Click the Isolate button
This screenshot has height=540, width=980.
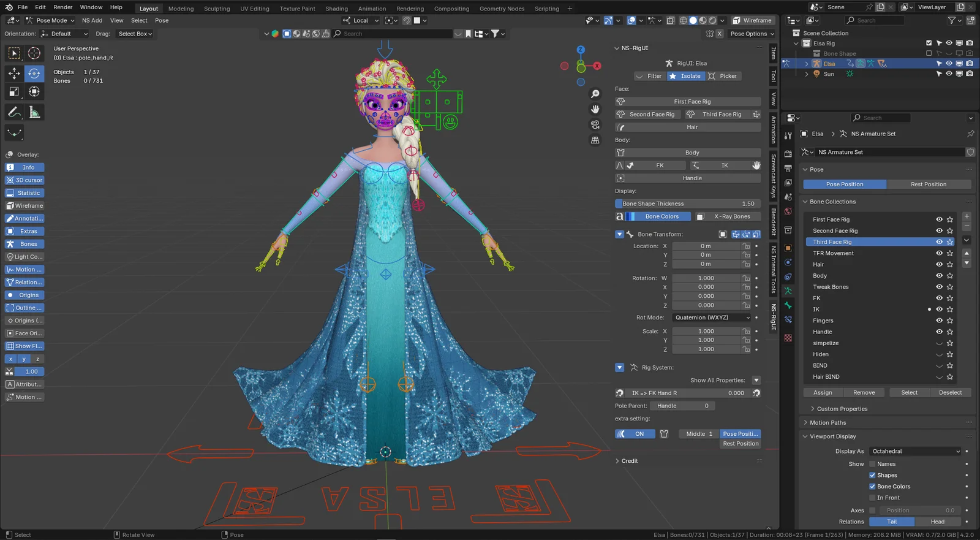(x=685, y=76)
